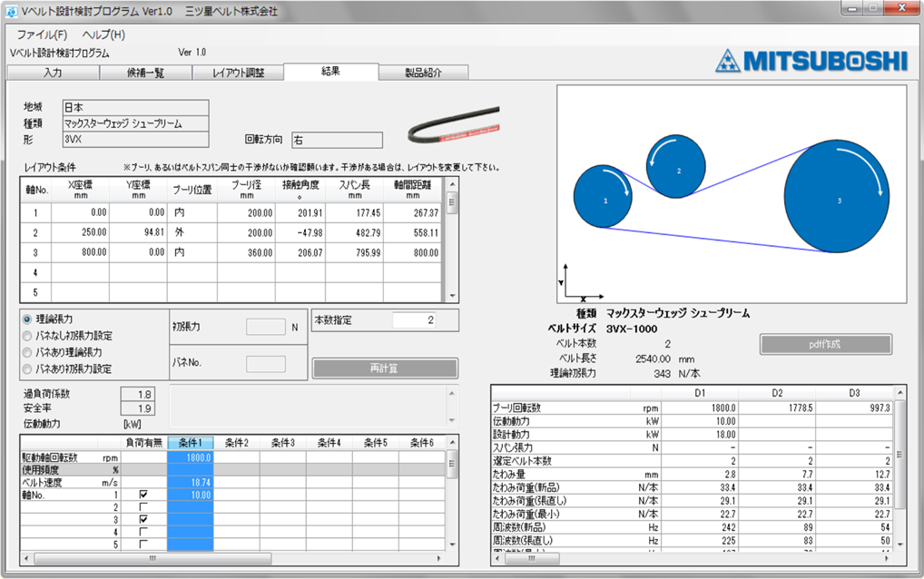Click the 接触角度 column header
This screenshot has height=579, width=924.
[x=300, y=190]
